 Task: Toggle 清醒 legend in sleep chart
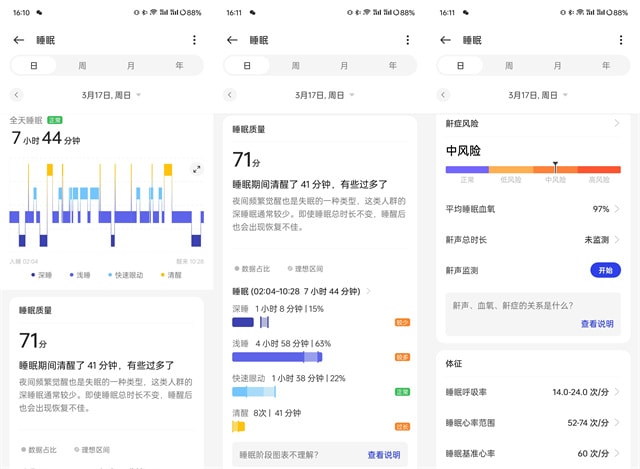pos(171,275)
